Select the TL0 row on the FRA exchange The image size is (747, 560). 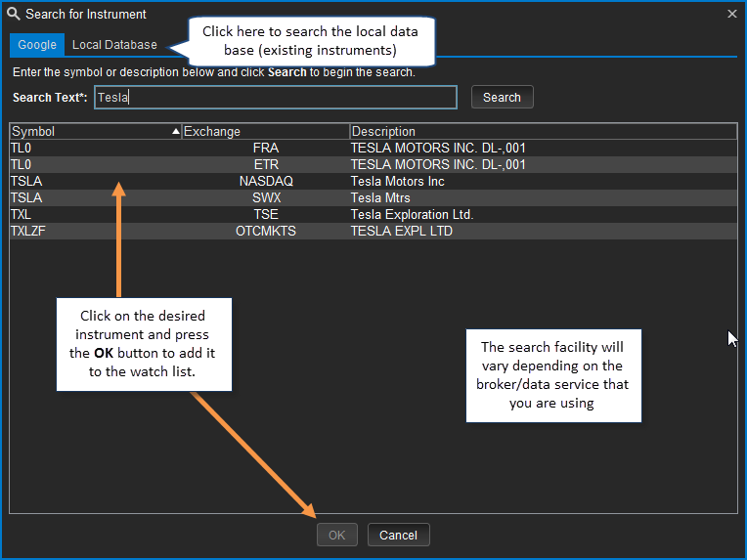373,149
